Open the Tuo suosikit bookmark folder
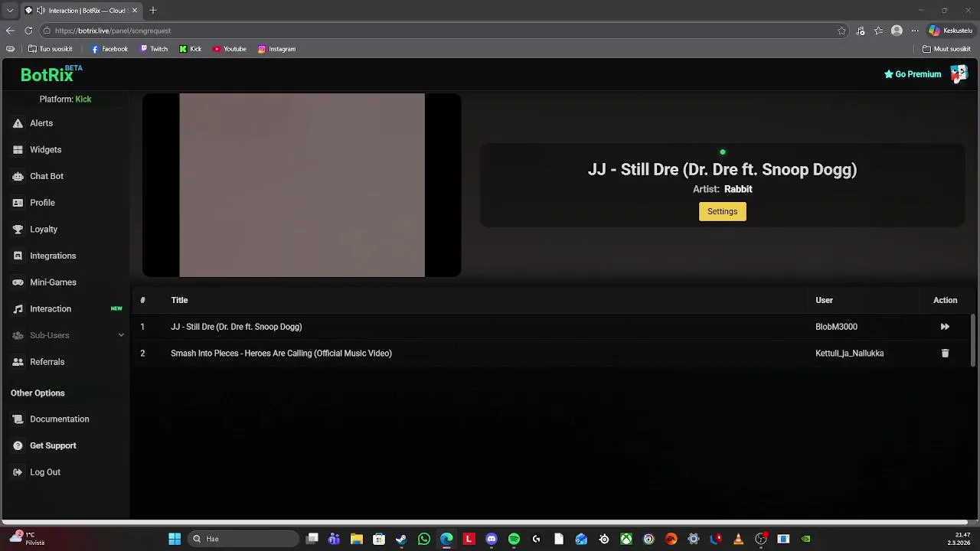This screenshot has height=551, width=980. [x=51, y=49]
